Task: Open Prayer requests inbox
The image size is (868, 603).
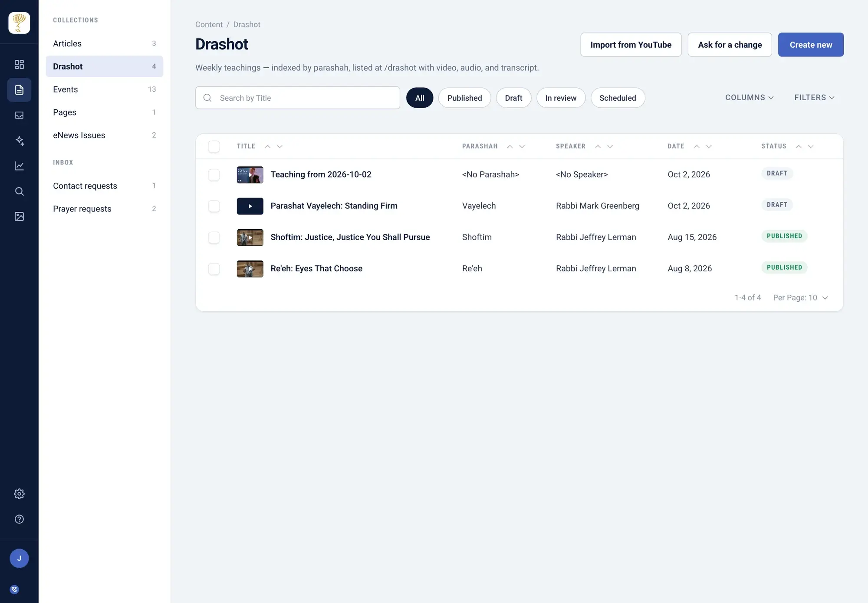Action: point(105,209)
